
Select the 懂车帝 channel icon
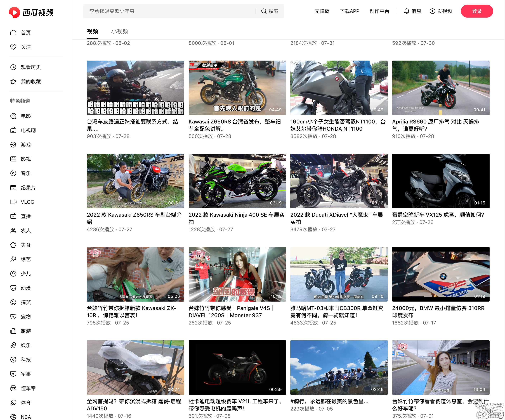[13, 388]
